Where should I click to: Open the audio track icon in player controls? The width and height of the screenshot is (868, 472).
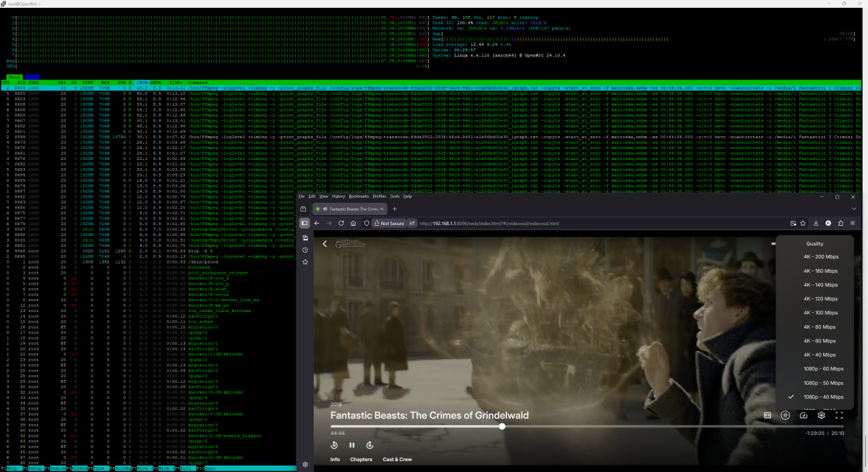(x=786, y=415)
